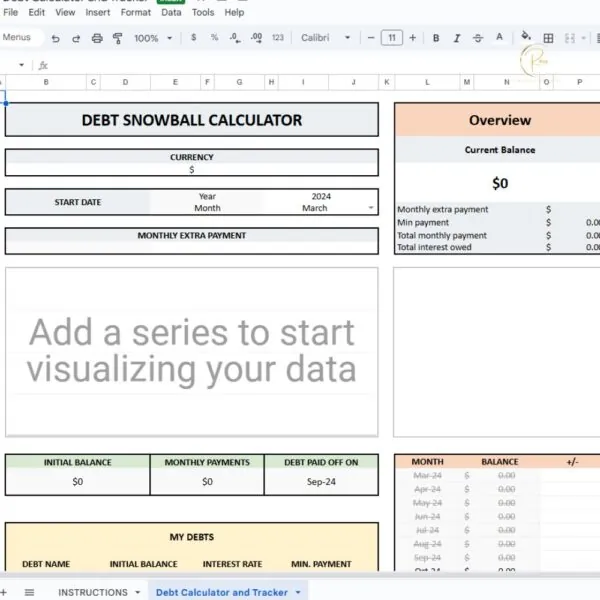Viewport: 600px width, 600px height.
Task: Open the Edit menu
Action: point(36,12)
